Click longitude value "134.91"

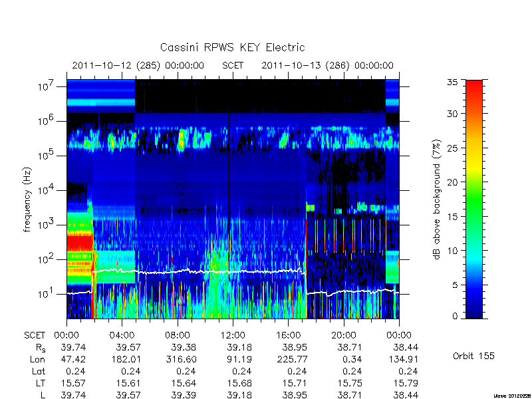coord(403,359)
